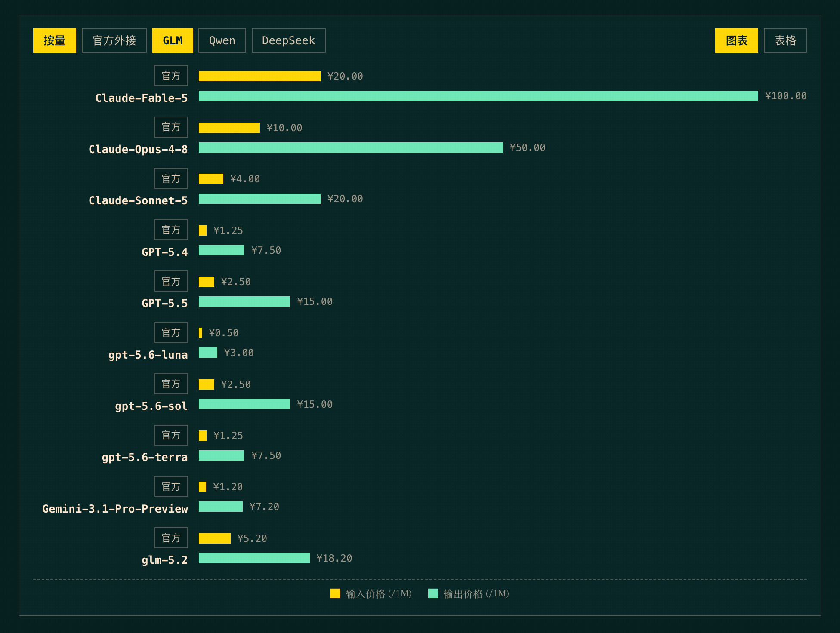Screen dimensions: 840x633
Task: Select the 按量 pricing filter
Action: tap(55, 40)
